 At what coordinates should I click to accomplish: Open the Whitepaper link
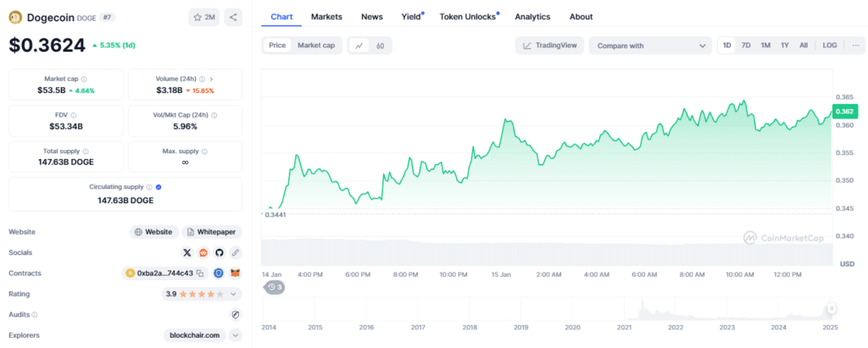point(212,232)
